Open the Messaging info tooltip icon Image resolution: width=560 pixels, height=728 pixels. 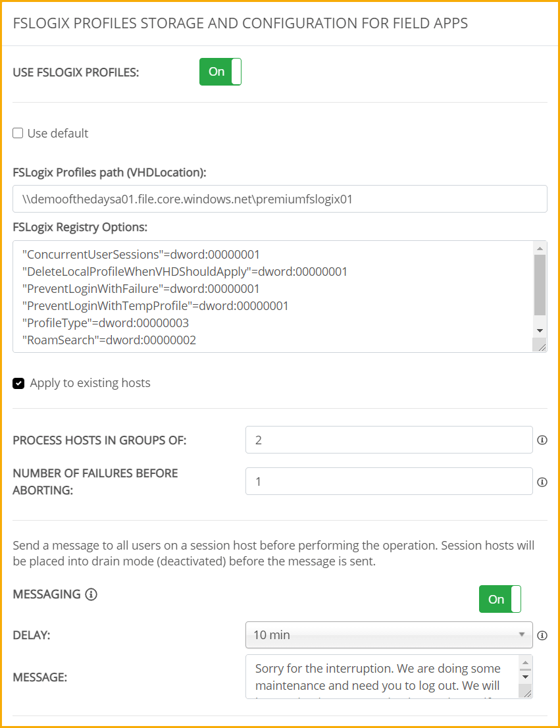tap(91, 594)
